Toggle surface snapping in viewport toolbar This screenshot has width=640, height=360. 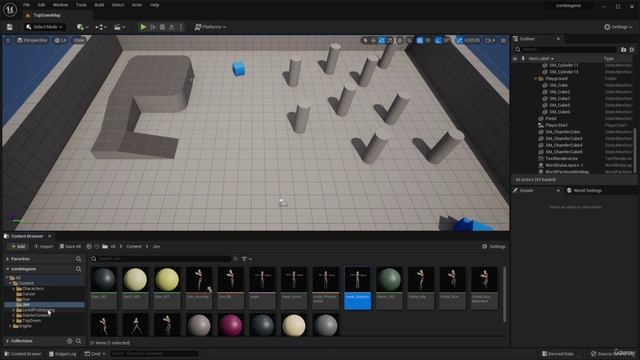coord(410,40)
